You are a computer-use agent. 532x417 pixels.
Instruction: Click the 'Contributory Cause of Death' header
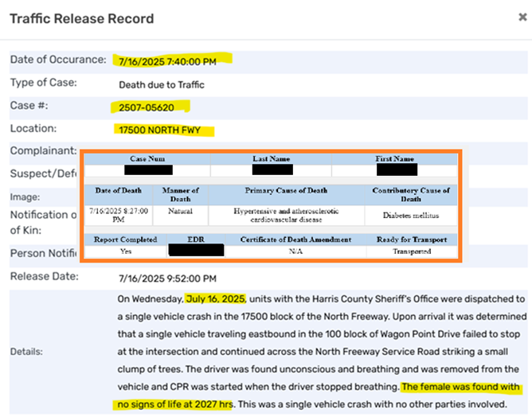pyautogui.click(x=411, y=195)
